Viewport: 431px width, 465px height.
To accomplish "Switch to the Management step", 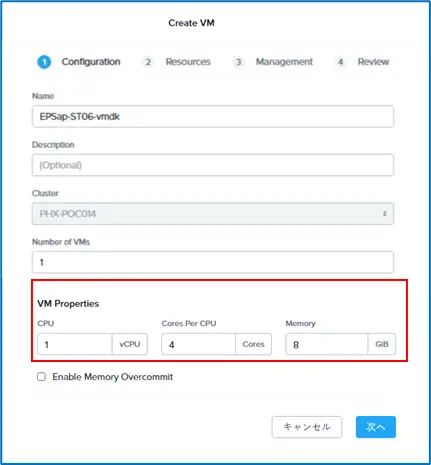I will tap(284, 62).
